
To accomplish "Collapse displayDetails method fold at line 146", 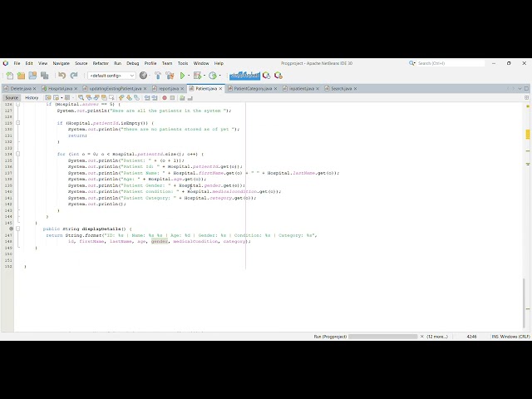I will pyautogui.click(x=18, y=229).
